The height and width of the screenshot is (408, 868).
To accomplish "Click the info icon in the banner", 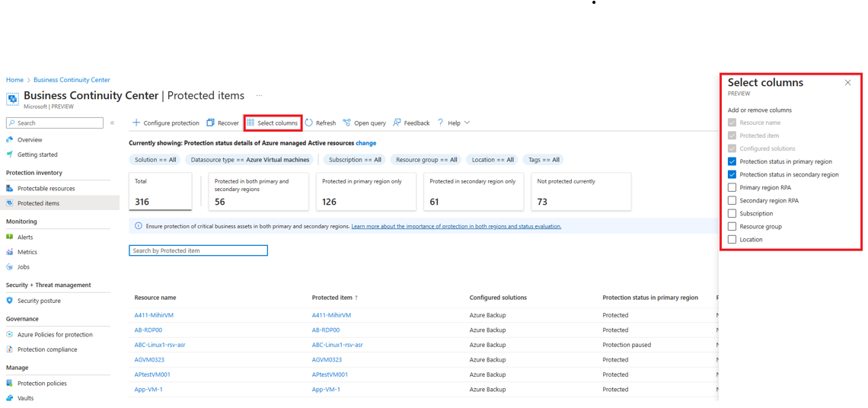I will tap(138, 226).
